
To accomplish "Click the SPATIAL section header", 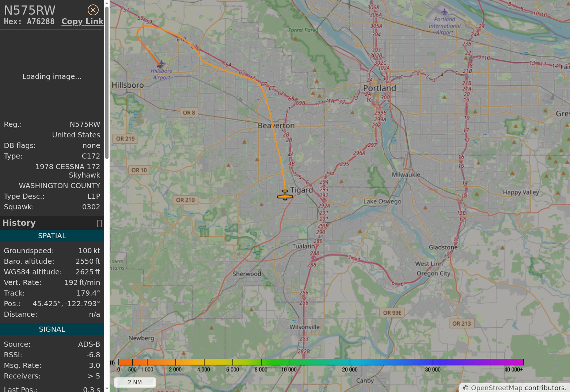I will (x=52, y=236).
